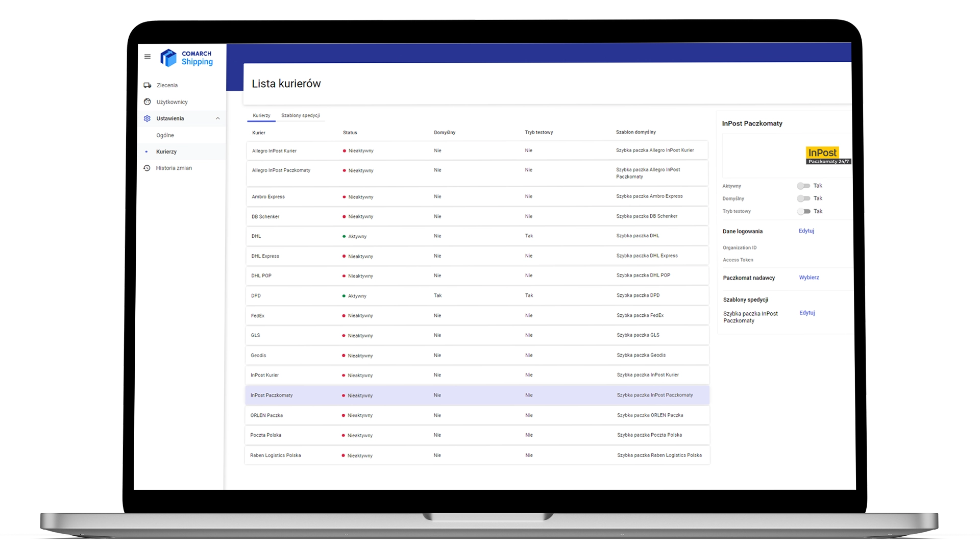Click Aktywny status in DHL row
Image resolution: width=980 pixels, height=551 pixels.
click(355, 236)
